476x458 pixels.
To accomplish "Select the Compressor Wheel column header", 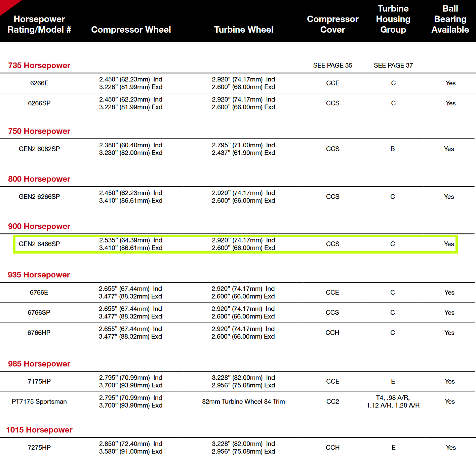I will point(131,30).
